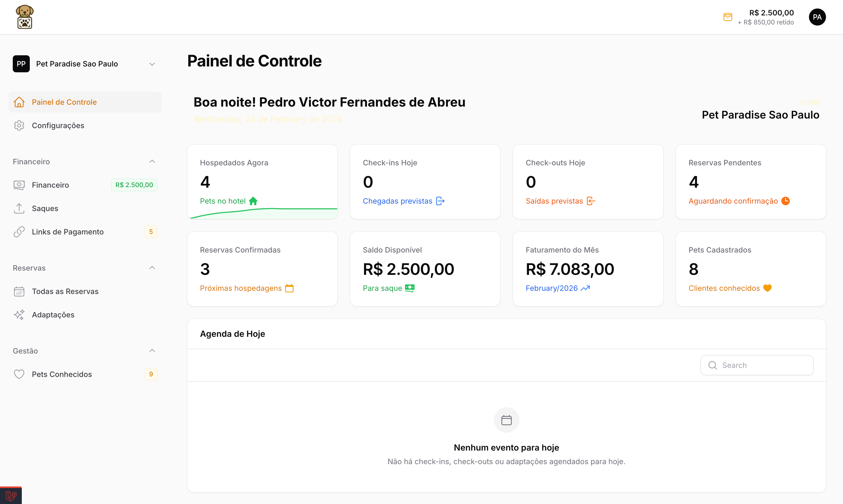The height and width of the screenshot is (504, 843).
Task: Open Links de Pagamento page
Action: click(x=68, y=232)
